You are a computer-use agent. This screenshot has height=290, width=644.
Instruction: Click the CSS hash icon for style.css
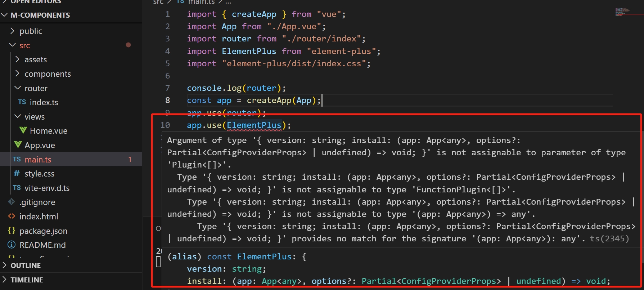pos(17,174)
